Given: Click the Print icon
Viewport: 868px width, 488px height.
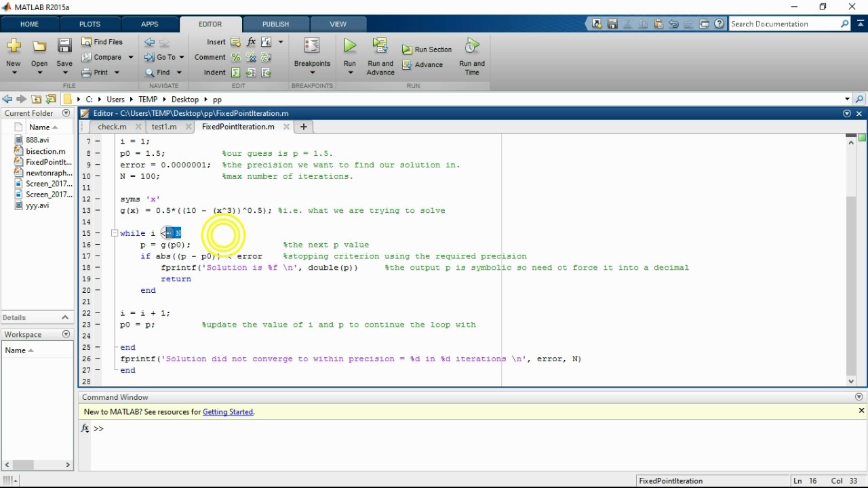Looking at the screenshot, I should coord(86,73).
